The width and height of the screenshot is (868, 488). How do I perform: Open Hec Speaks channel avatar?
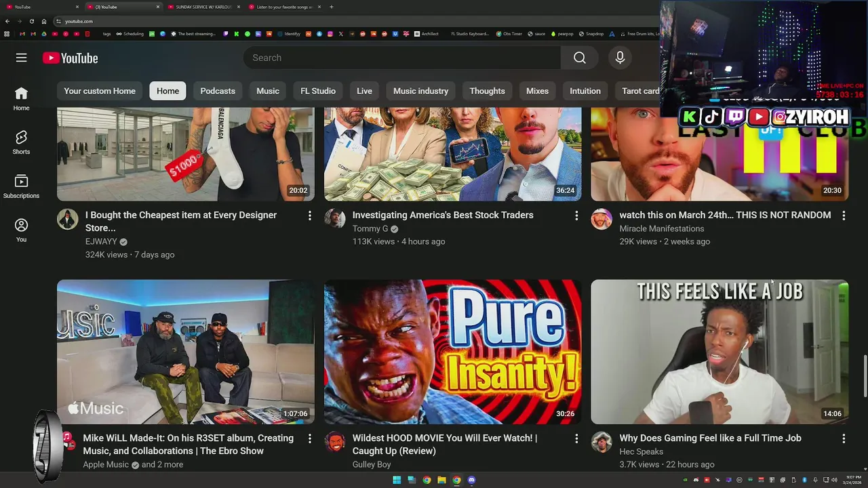click(x=601, y=443)
